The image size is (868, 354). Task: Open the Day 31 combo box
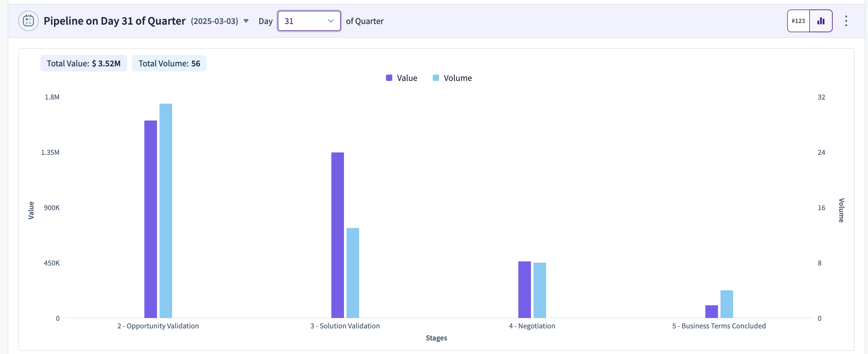tap(309, 21)
